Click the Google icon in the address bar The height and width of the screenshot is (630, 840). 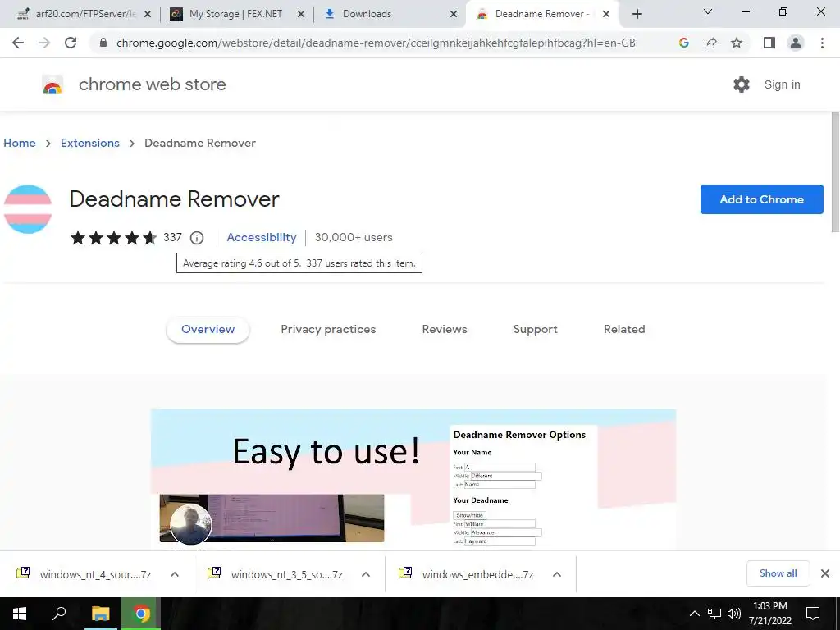click(683, 43)
